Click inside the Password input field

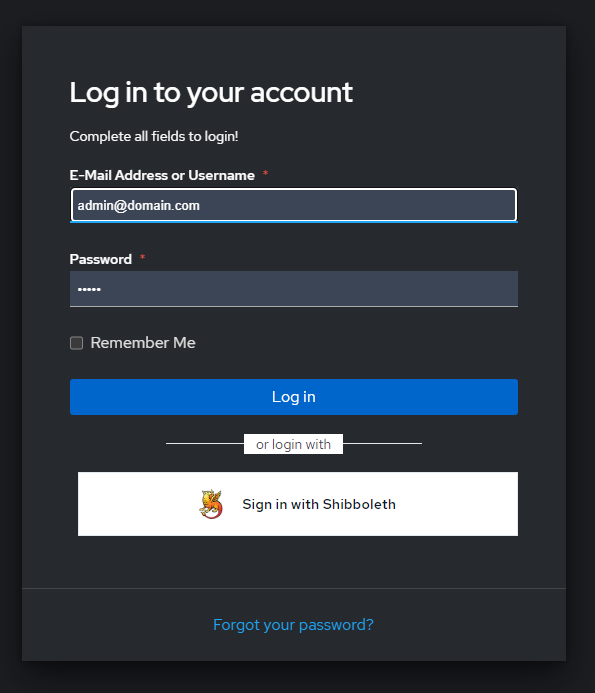tap(294, 289)
